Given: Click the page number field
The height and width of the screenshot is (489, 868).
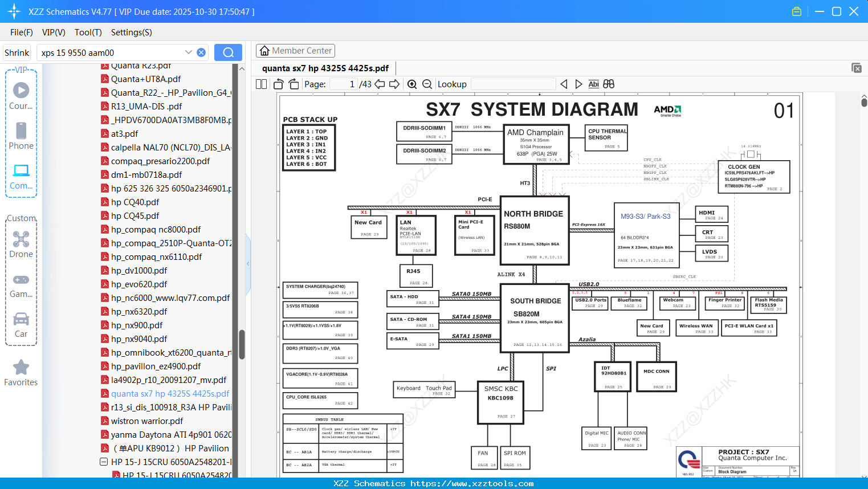Looking at the screenshot, I should click(x=344, y=84).
